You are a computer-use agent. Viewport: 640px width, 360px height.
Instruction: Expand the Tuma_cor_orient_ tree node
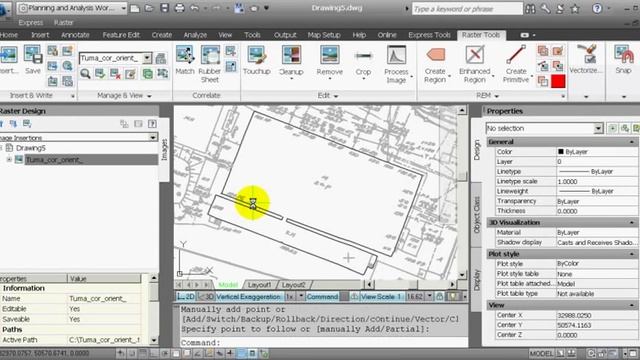9,160
